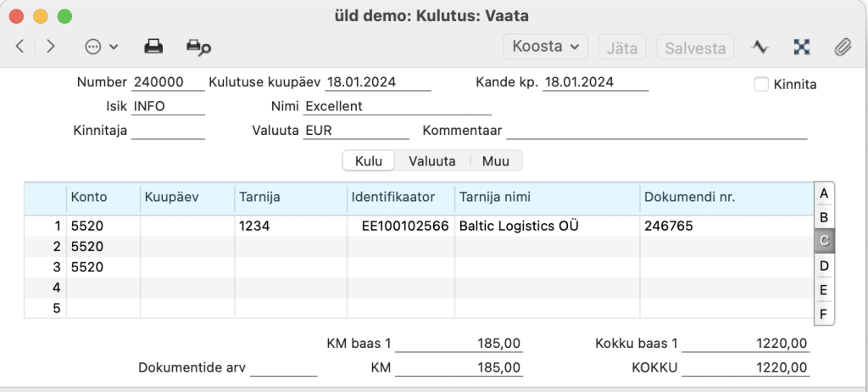Screen dimensions: 868x392
Task: Enable the Kinnita checkbox
Action: [762, 84]
